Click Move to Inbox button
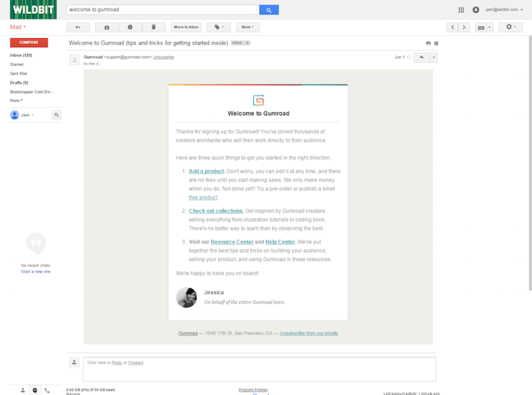The image size is (532, 395). [186, 27]
